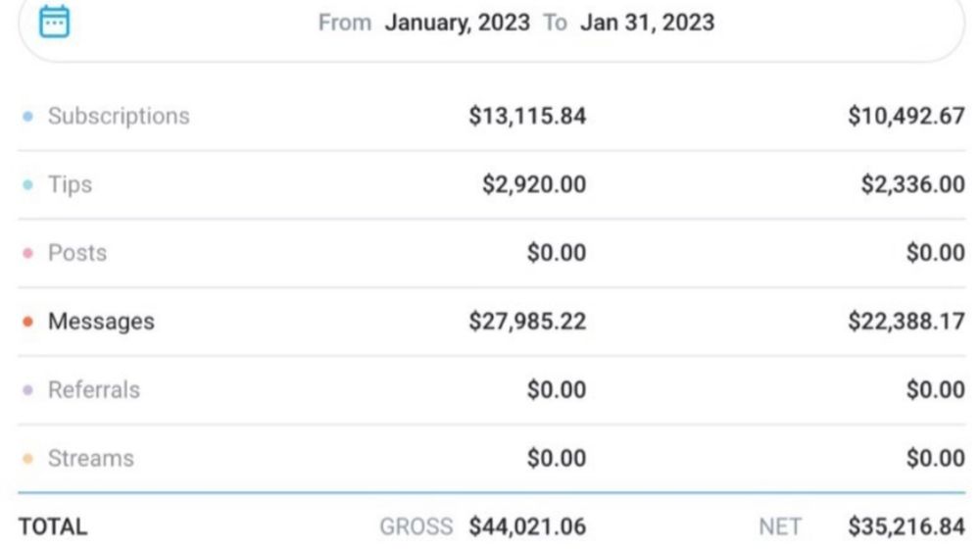Open the calendar date picker icon
Image resolution: width=980 pixels, height=551 pixels.
54,22
